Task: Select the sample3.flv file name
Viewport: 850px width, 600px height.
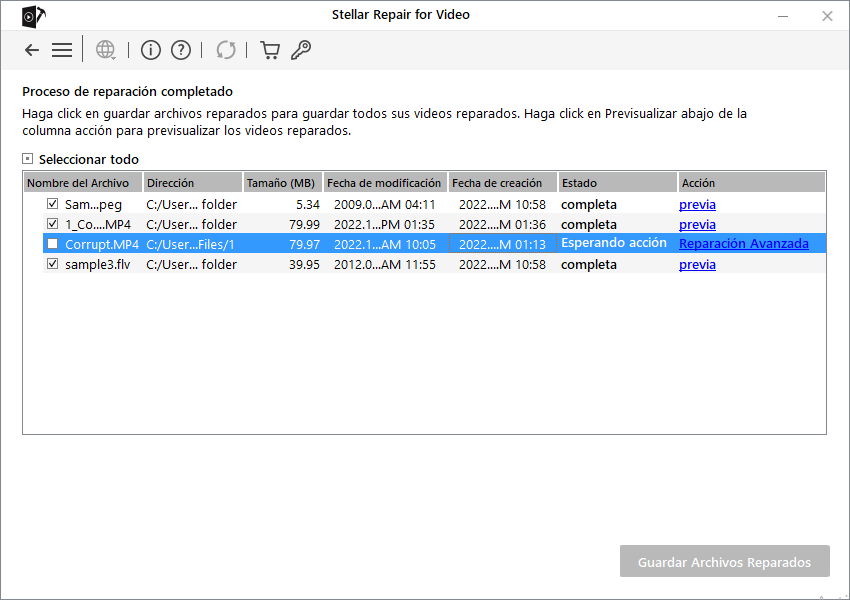Action: [x=98, y=264]
